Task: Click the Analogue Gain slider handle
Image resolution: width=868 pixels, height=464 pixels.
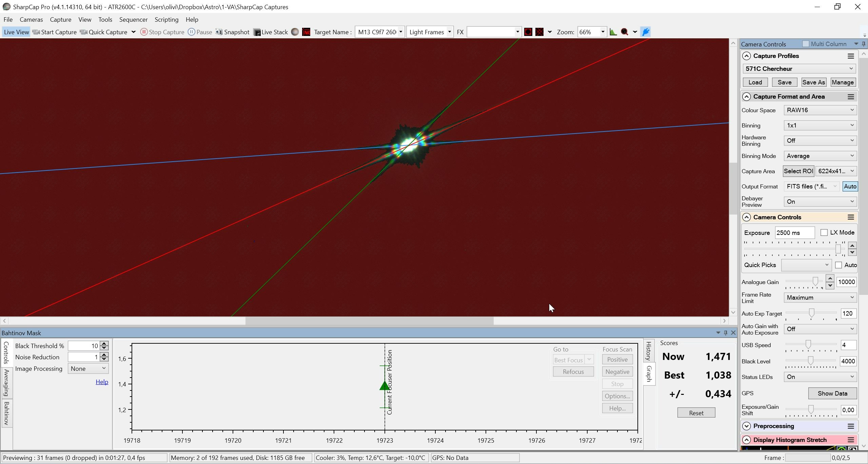Action: pyautogui.click(x=815, y=281)
